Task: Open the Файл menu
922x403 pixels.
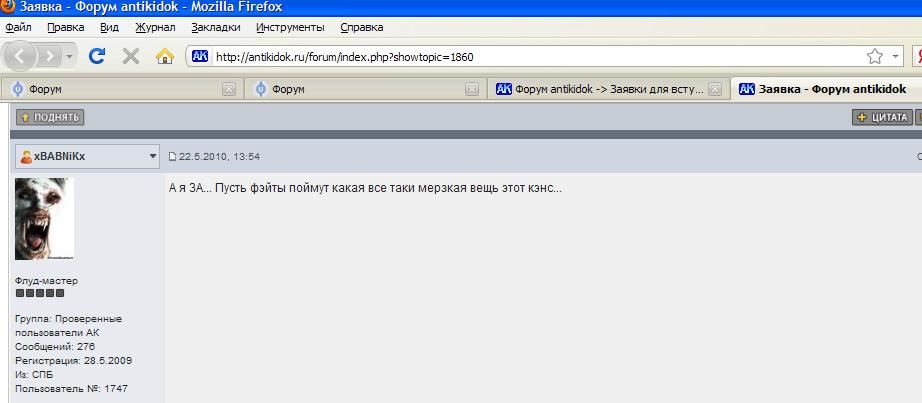Action: click(x=18, y=27)
